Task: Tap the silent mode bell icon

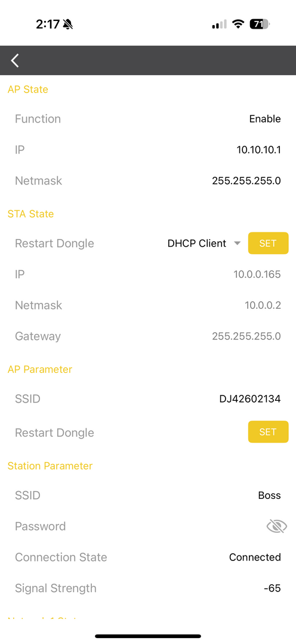Action: pyautogui.click(x=68, y=24)
